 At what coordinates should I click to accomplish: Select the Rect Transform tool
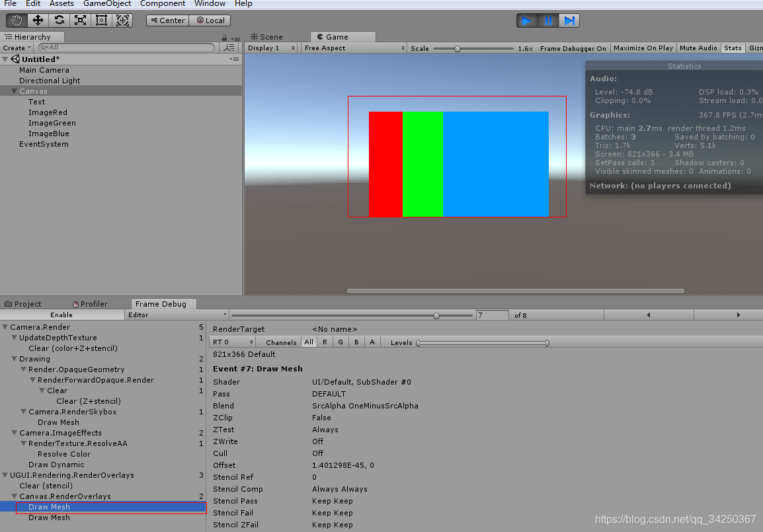tap(101, 20)
